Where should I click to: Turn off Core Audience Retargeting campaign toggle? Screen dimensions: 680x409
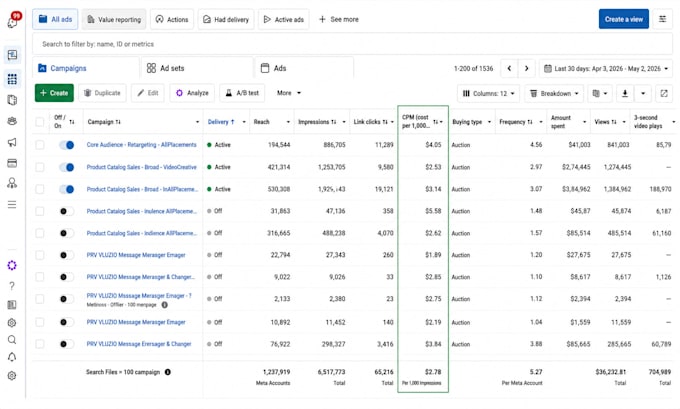tap(67, 145)
